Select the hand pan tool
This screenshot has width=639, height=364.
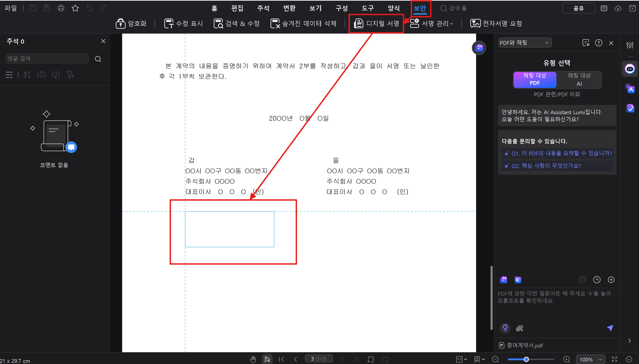click(253, 359)
